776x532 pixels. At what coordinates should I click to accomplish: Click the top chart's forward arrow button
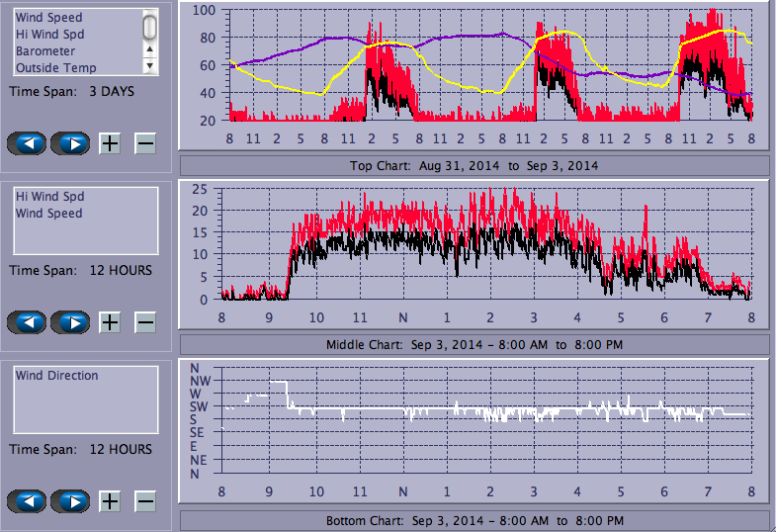(70, 143)
